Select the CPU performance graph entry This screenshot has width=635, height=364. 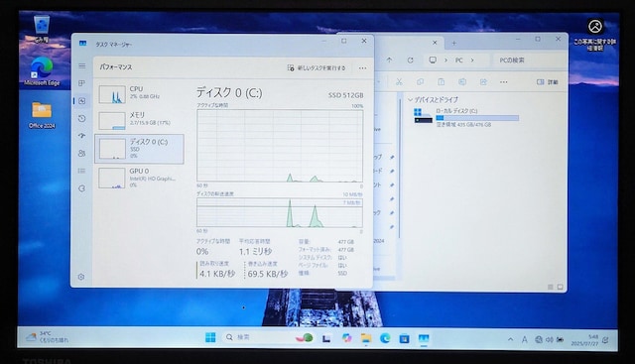tap(140, 94)
